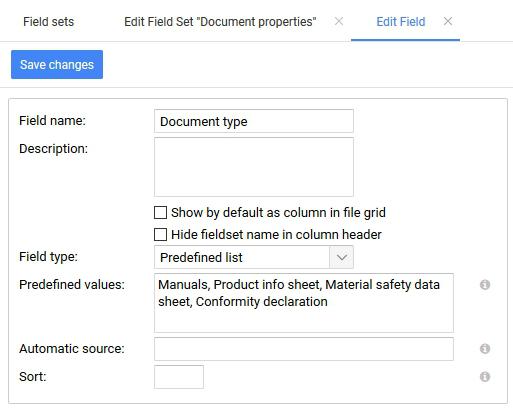Click inside the Predefined values text area
Screen dimensions: 513x409
(304, 303)
